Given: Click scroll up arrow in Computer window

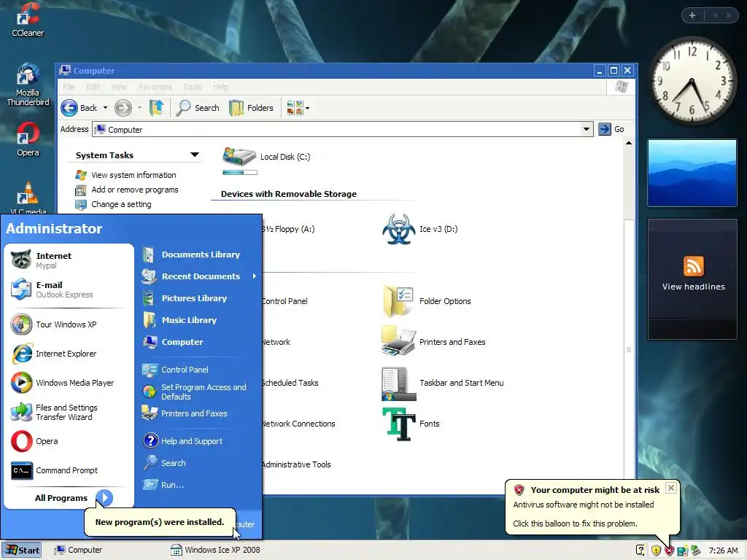Looking at the screenshot, I should tap(629, 144).
